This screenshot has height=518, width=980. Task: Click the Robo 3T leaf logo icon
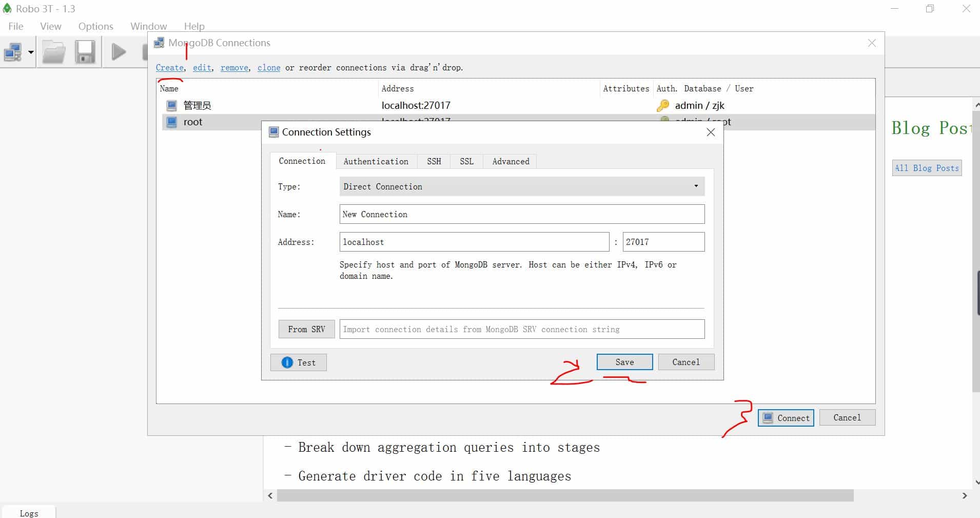pyautogui.click(x=7, y=9)
